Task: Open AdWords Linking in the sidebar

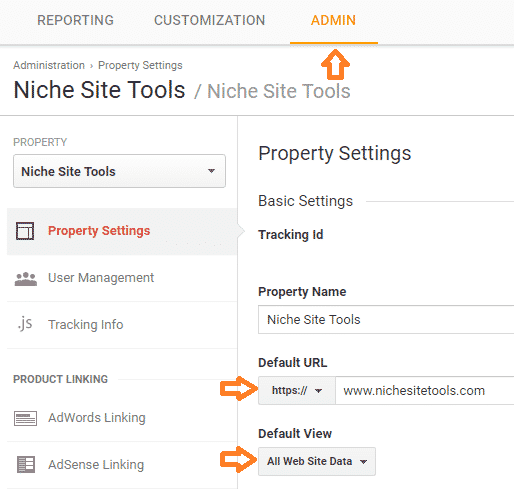Action: (x=122, y=418)
